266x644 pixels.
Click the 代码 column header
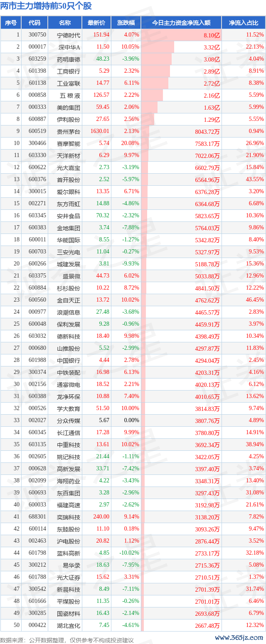(34, 23)
